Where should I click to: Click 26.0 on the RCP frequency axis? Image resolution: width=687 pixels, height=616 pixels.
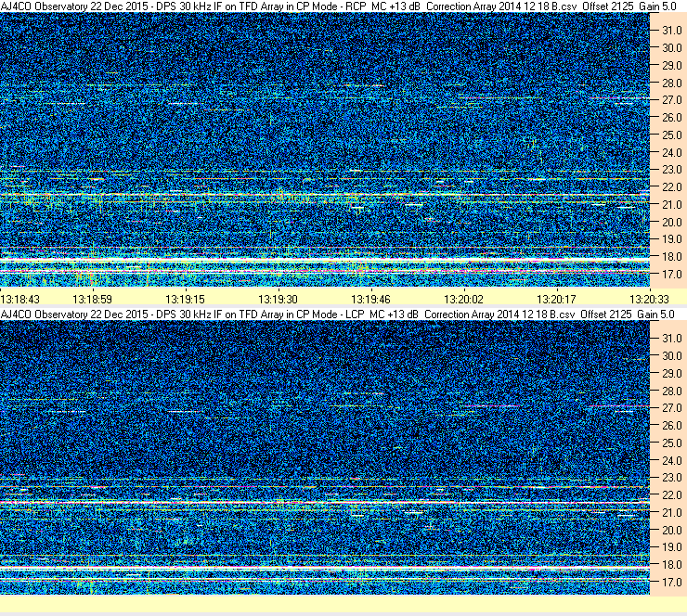pyautogui.click(x=671, y=118)
